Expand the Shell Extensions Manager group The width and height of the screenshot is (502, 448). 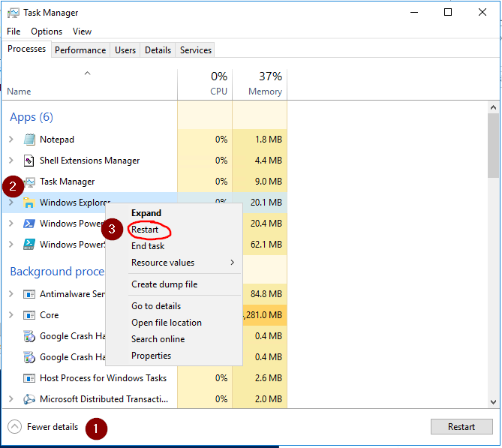pos(11,160)
